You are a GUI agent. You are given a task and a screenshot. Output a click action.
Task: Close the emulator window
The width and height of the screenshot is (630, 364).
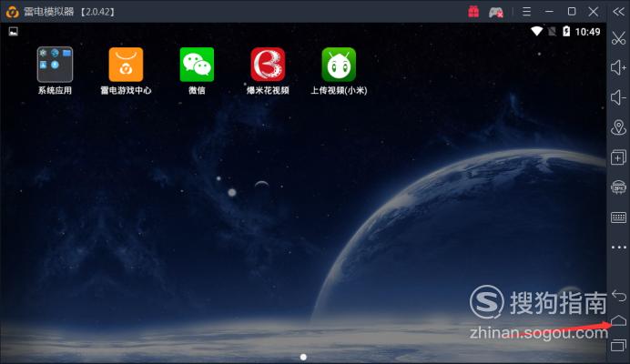[x=594, y=11]
